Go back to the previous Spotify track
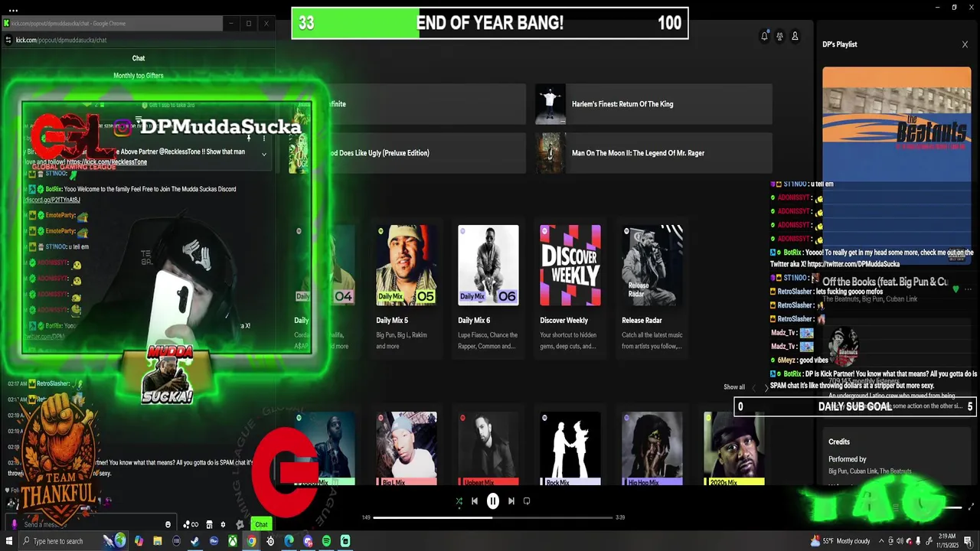 point(475,501)
